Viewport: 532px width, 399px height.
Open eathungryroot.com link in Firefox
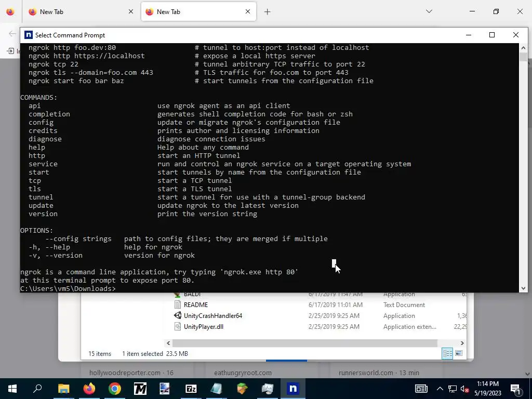tap(243, 373)
